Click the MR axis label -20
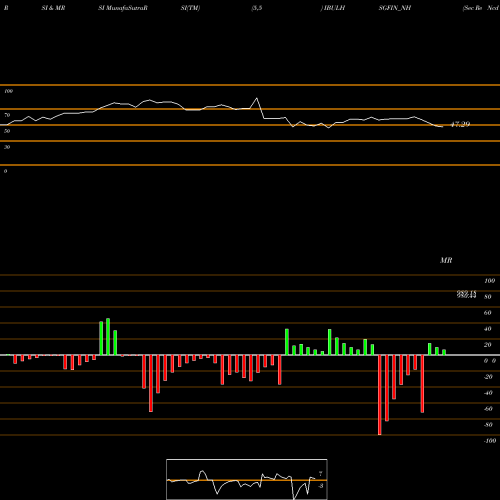 click(x=488, y=377)
